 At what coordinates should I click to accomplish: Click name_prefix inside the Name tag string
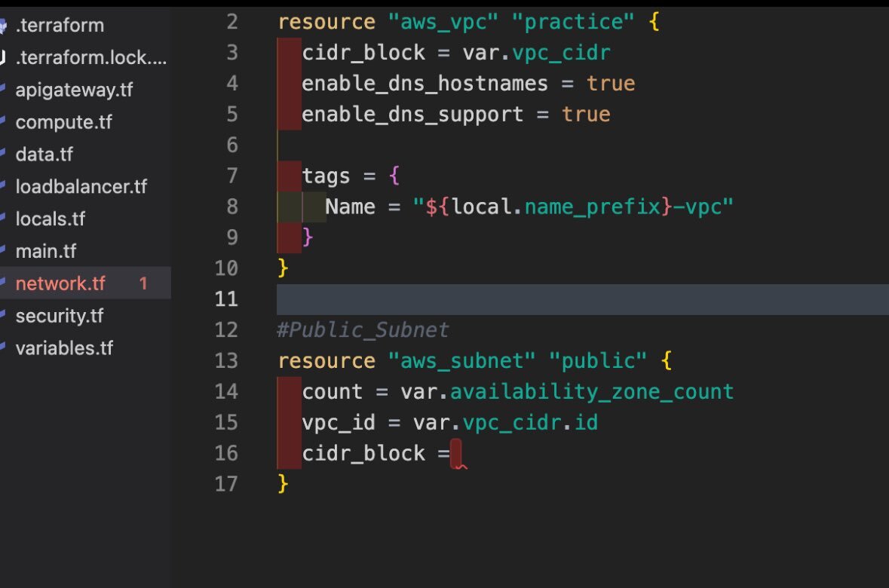click(593, 207)
